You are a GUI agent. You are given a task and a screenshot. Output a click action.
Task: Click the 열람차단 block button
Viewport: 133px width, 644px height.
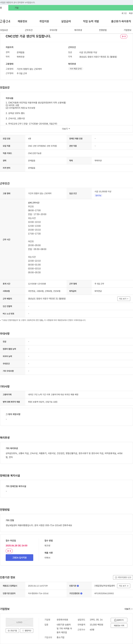[x=26, y=631]
